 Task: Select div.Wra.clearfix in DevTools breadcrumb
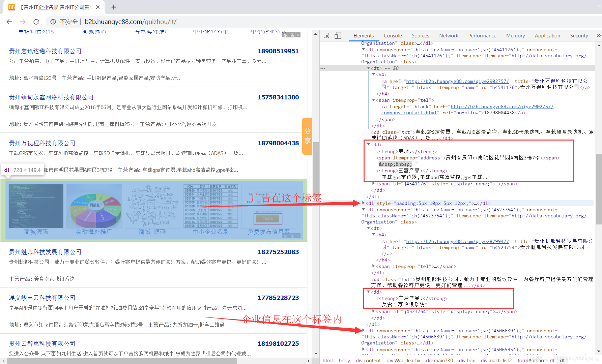[x=403, y=360]
